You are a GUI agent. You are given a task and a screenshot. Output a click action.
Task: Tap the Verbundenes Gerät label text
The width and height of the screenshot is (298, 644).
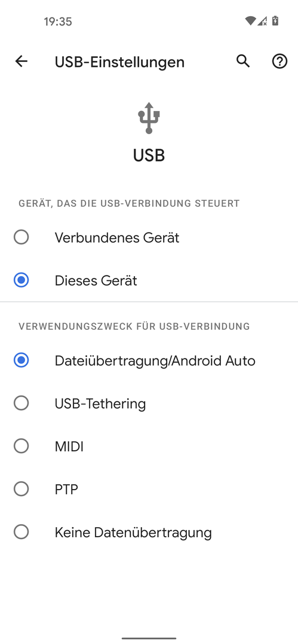point(117,238)
